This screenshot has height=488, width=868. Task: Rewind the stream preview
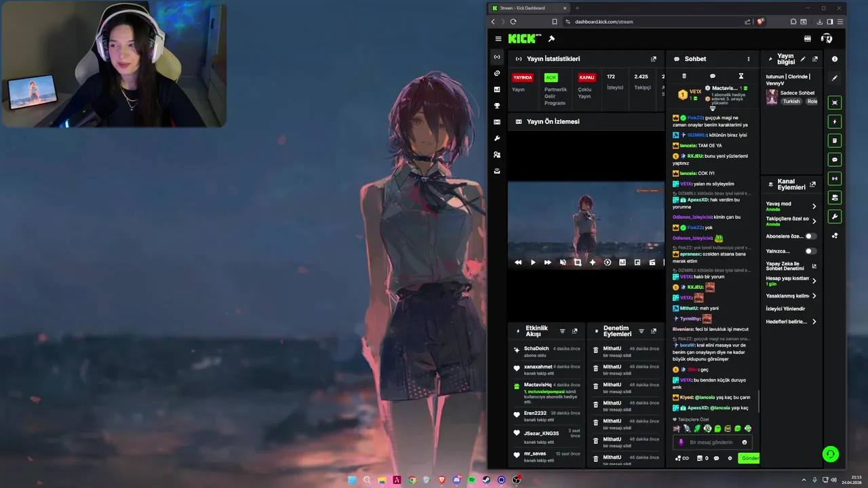point(518,262)
